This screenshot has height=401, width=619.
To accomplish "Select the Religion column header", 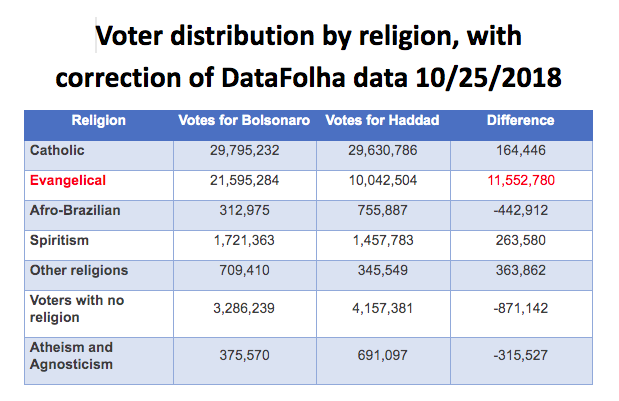I will click(99, 121).
